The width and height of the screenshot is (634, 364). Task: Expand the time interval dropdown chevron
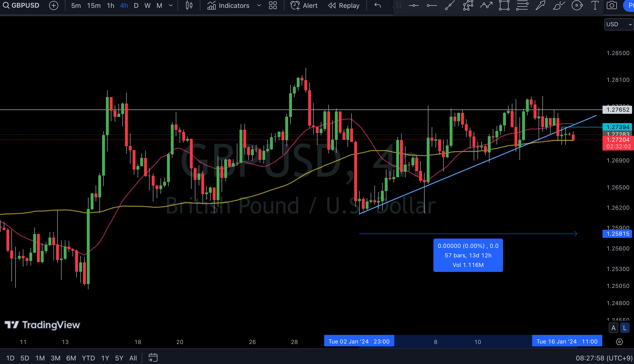171,5
